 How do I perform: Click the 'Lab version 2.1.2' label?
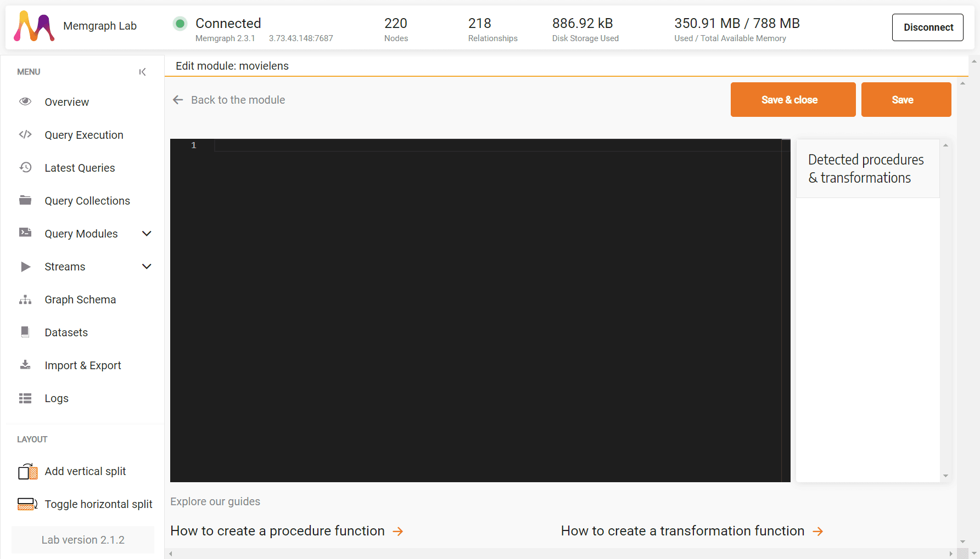pyautogui.click(x=83, y=540)
